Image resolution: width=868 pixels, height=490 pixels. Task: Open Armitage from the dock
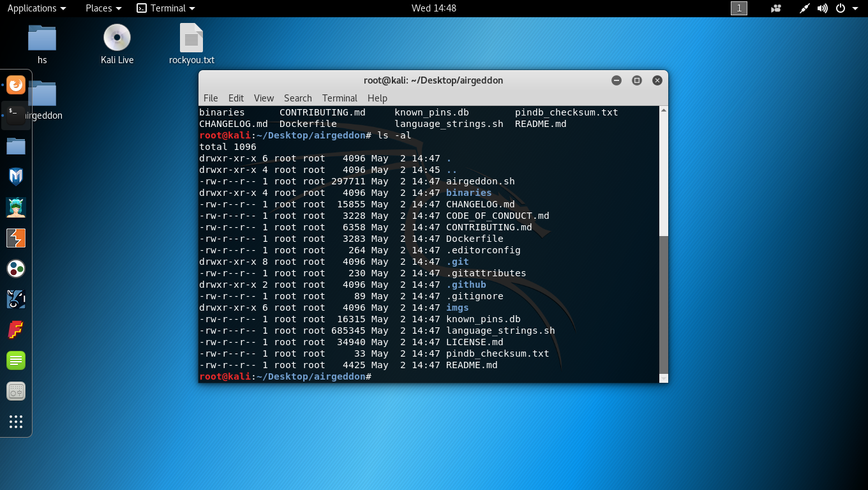tap(16, 207)
